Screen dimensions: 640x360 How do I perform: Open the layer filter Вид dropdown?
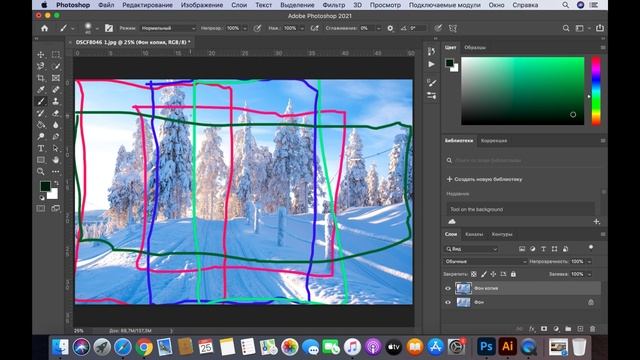point(471,249)
